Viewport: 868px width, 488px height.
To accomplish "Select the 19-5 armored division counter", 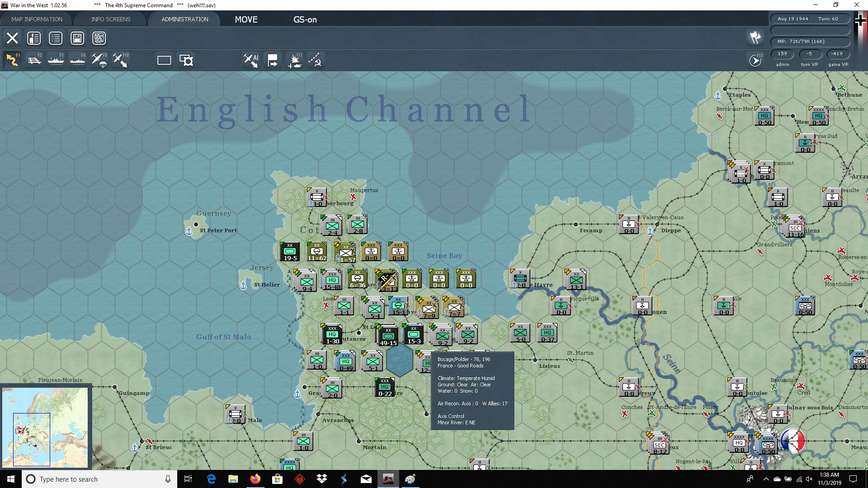I will (x=290, y=252).
